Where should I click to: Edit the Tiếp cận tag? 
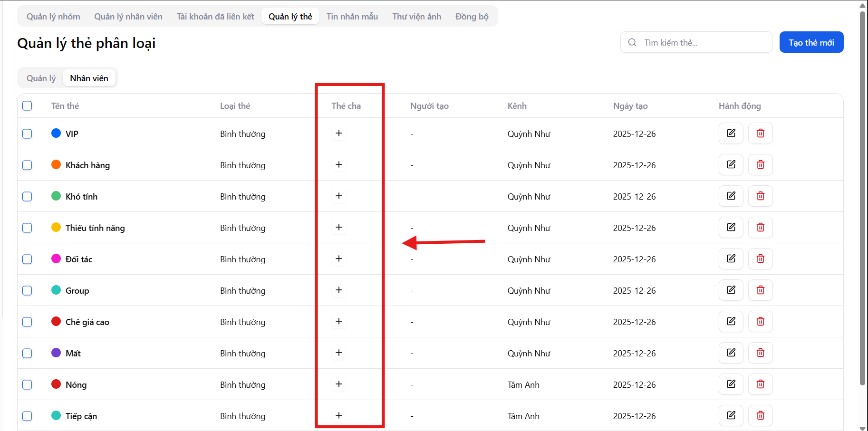pyautogui.click(x=731, y=415)
